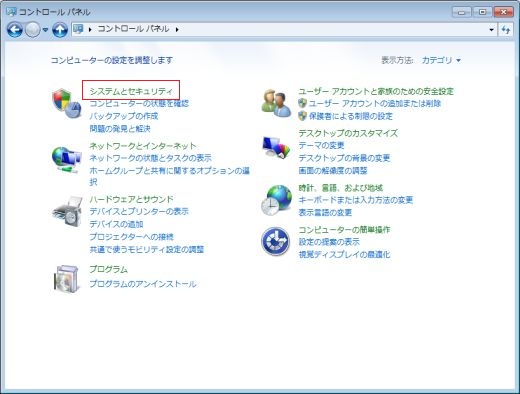Click the コンピューターの設定を調整します heading text
The image size is (520, 394).
point(112,60)
